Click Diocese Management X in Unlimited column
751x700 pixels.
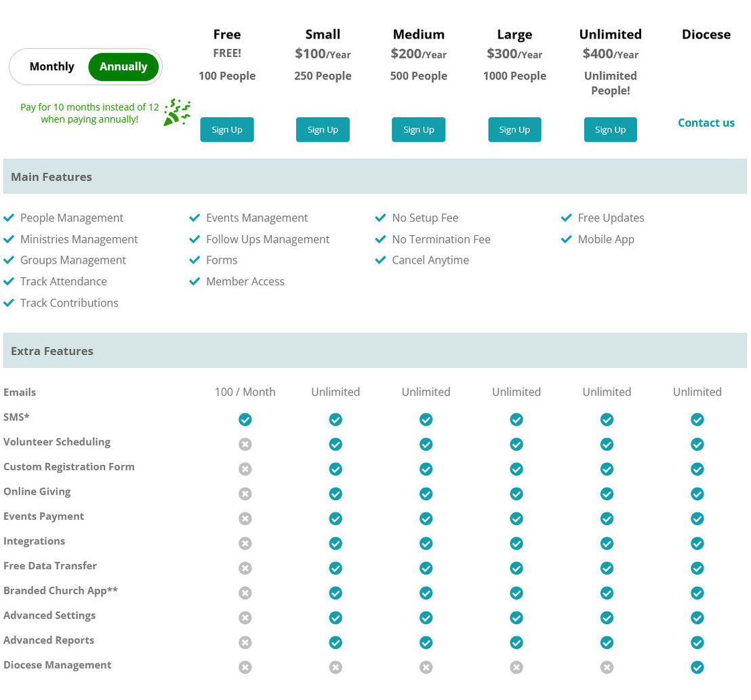(607, 667)
